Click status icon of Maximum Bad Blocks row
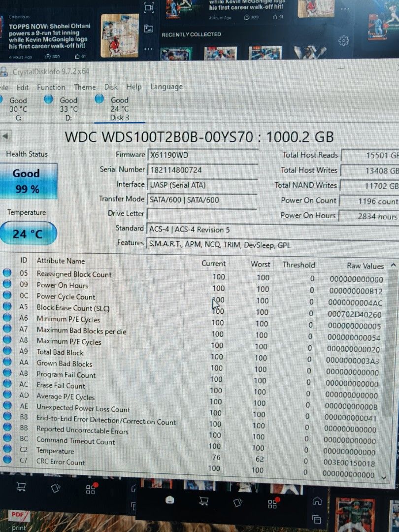Screen dimensions: 399x532 coord(7,329)
